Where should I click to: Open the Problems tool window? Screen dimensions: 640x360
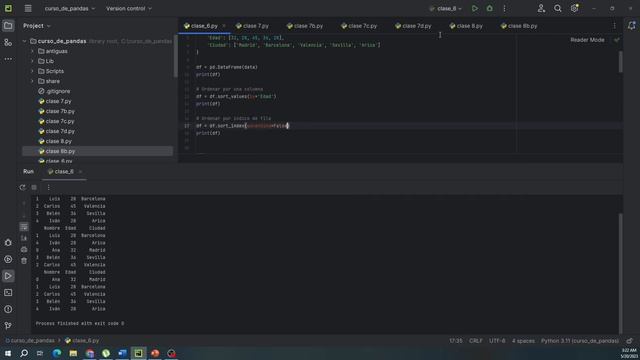(x=8, y=309)
